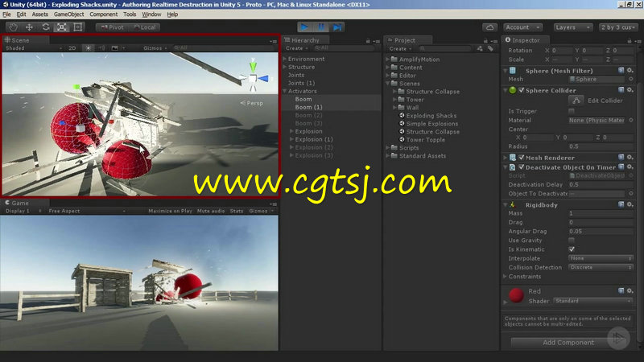Click the Radius input field

pos(601,146)
